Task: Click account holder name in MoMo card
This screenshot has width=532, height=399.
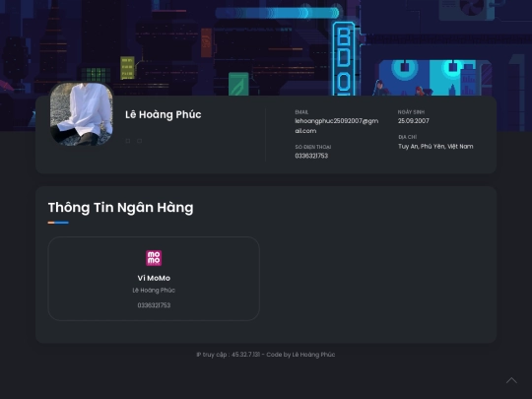Action: point(154,290)
